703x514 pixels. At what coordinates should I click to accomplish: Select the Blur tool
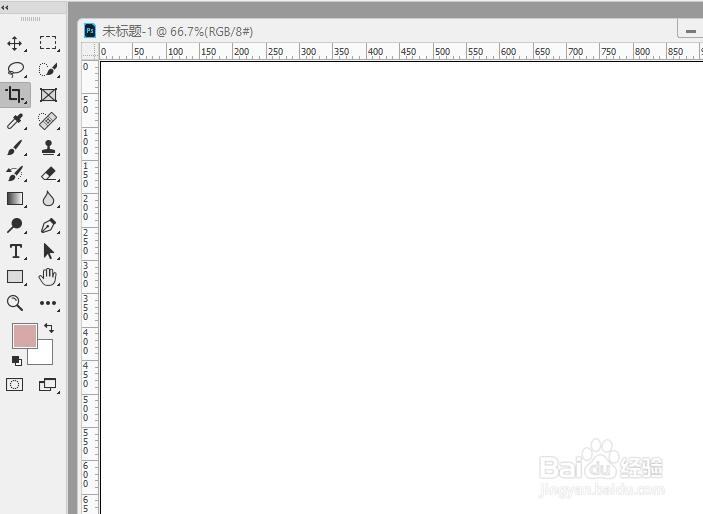[48, 199]
